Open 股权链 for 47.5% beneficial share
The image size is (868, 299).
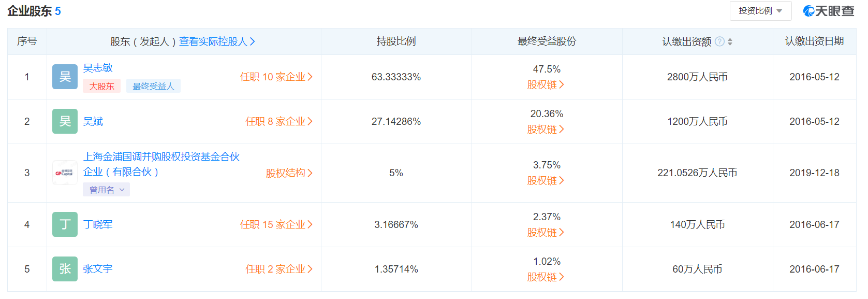click(546, 84)
